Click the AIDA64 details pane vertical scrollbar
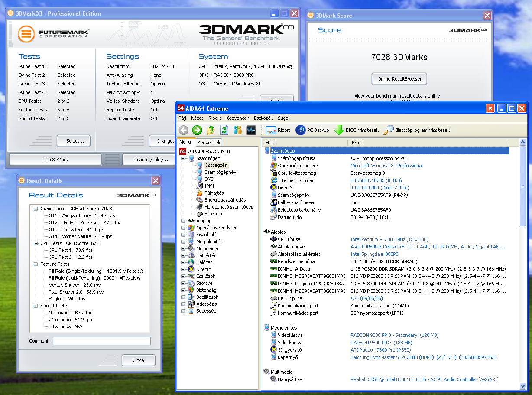Viewport: 532px width, 395px height. 523,264
